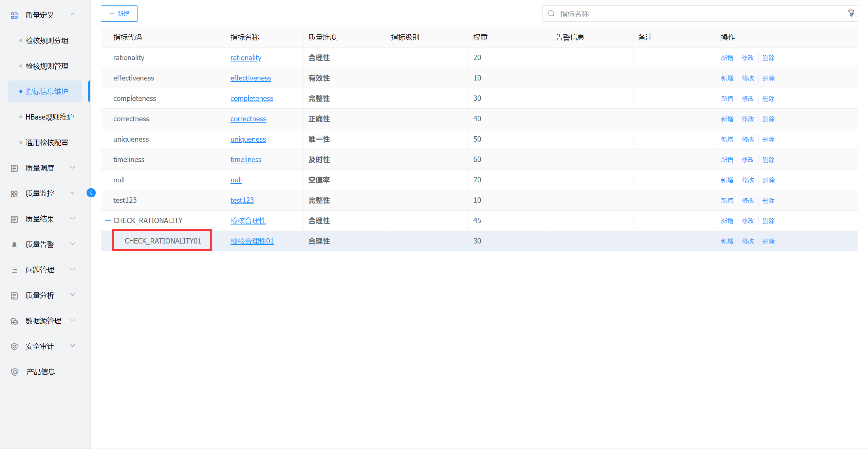Collapse the CHECK_RATIONALITY tree row
868x449 pixels.
tap(108, 221)
